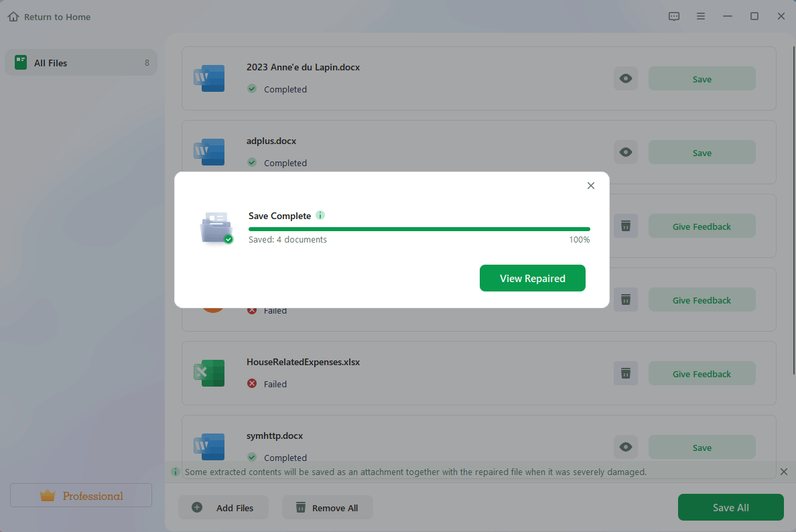The width and height of the screenshot is (796, 532).
Task: Toggle preview for 2023 Anne'e du Lapin.docx
Action: pyautogui.click(x=625, y=78)
